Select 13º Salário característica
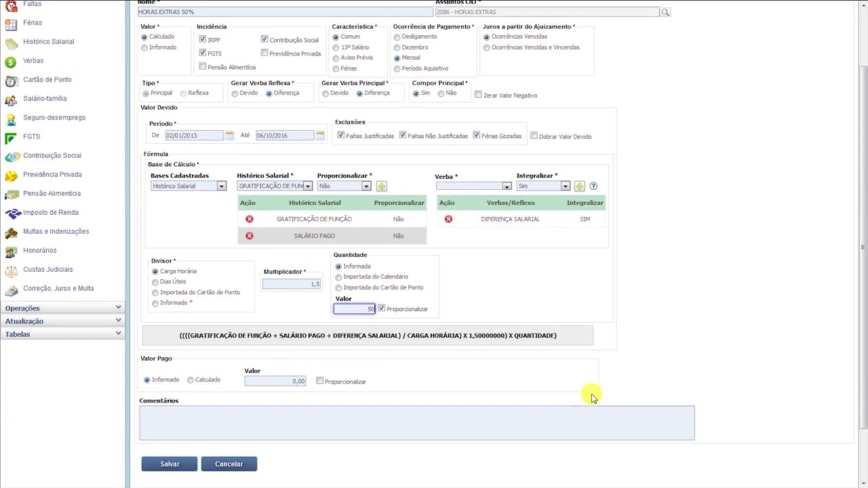 (x=336, y=47)
